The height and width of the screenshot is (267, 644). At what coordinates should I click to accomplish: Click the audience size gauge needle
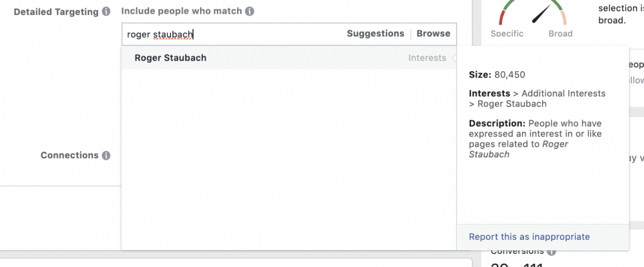[x=541, y=14]
